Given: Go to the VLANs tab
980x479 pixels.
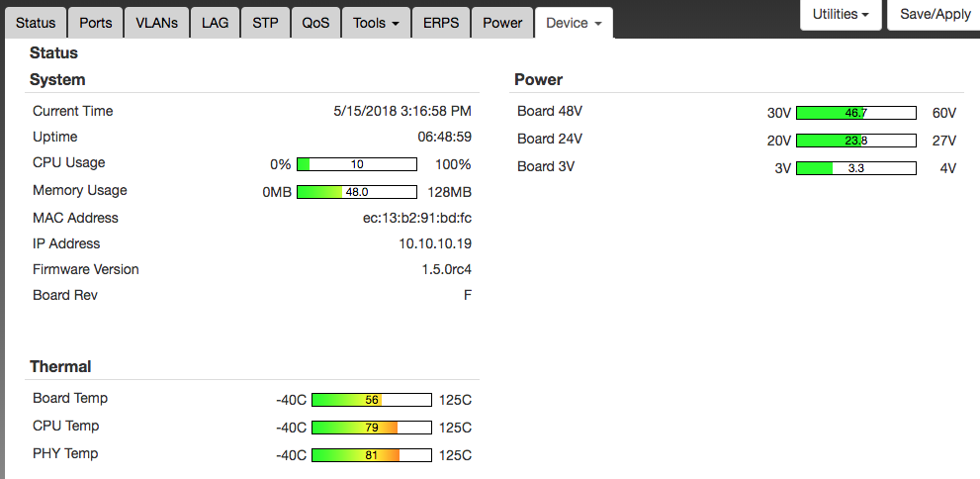Looking at the screenshot, I should [156, 23].
